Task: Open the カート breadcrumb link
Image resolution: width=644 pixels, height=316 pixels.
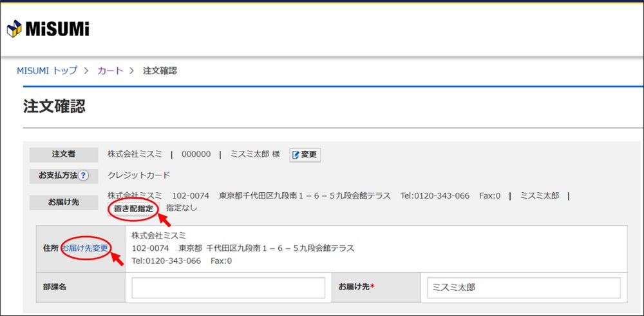Action: pos(110,71)
